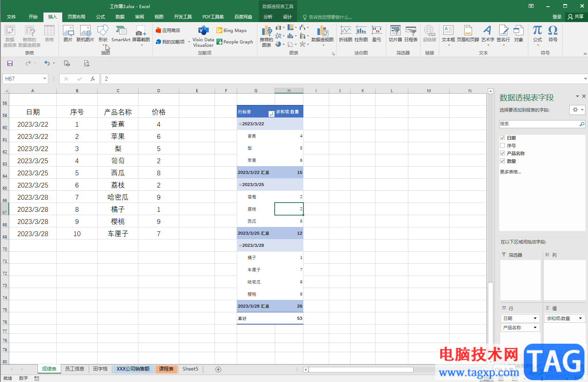Insert a picture via 图片 icon
Screen dimensions: 588x382
68,34
